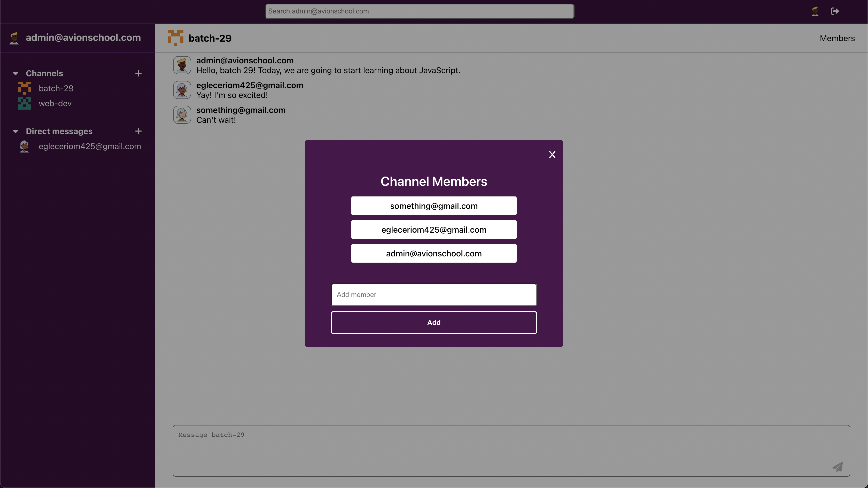Click the batch-29 channel header icon

pos(176,38)
